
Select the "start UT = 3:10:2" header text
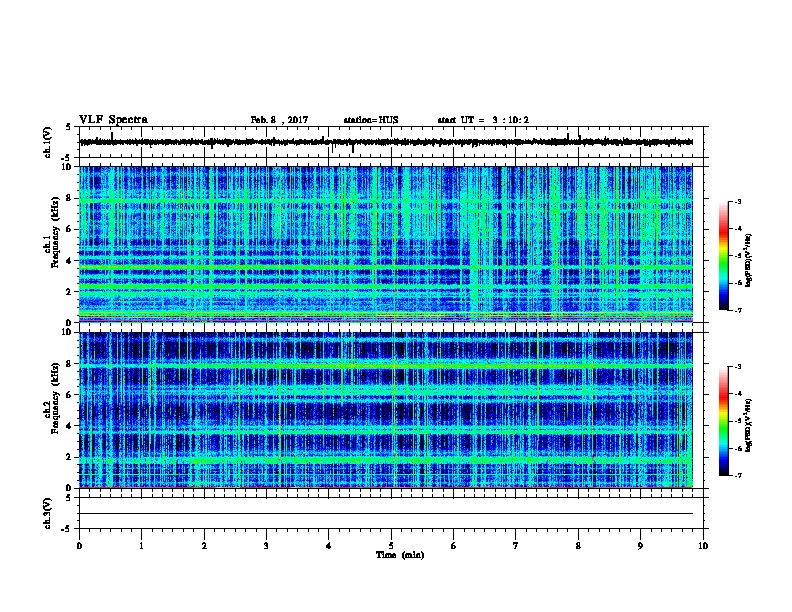click(483, 120)
